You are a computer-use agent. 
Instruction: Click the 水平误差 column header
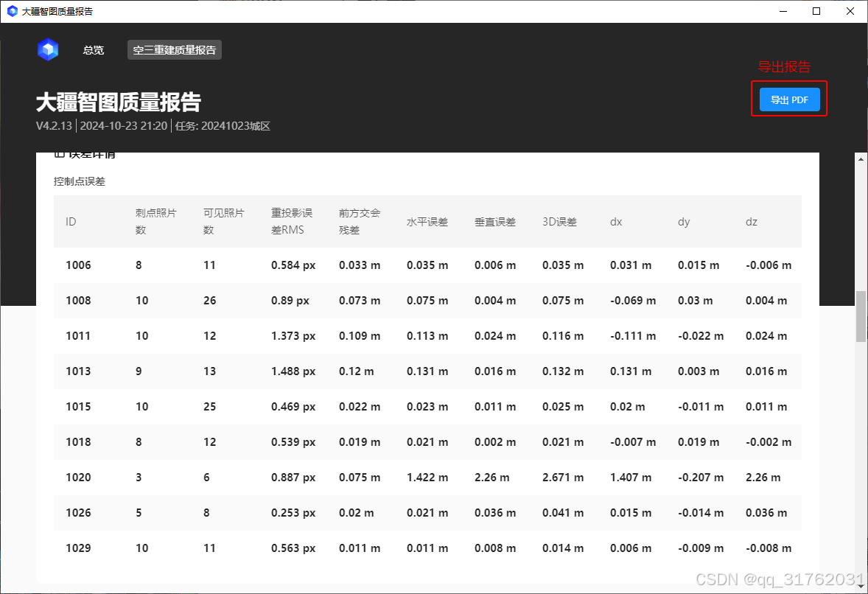[427, 222]
